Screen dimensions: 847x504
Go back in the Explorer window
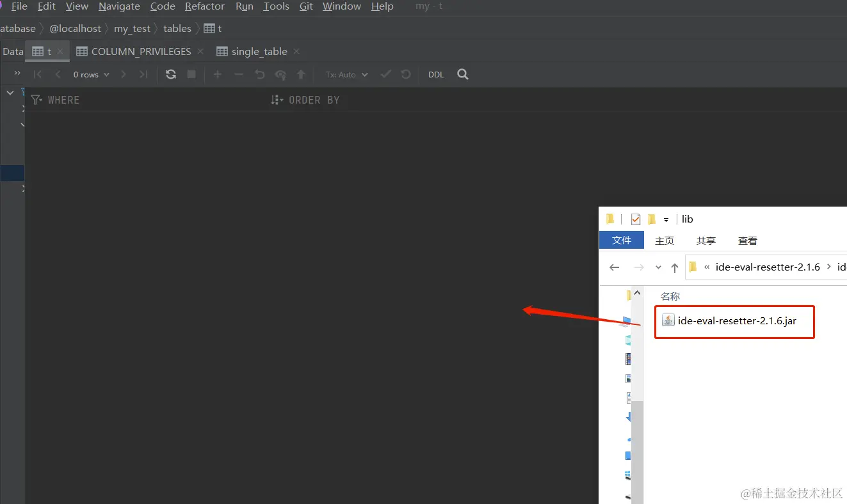tap(615, 267)
